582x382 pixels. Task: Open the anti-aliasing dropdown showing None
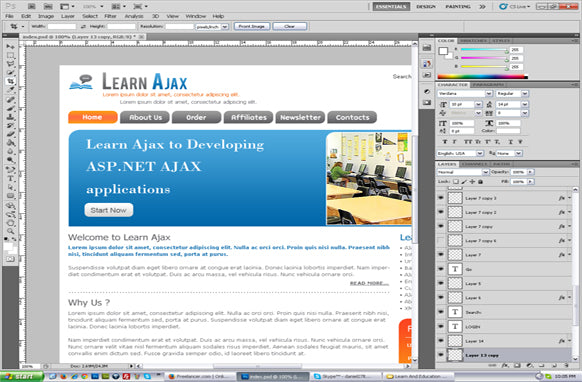519,153
